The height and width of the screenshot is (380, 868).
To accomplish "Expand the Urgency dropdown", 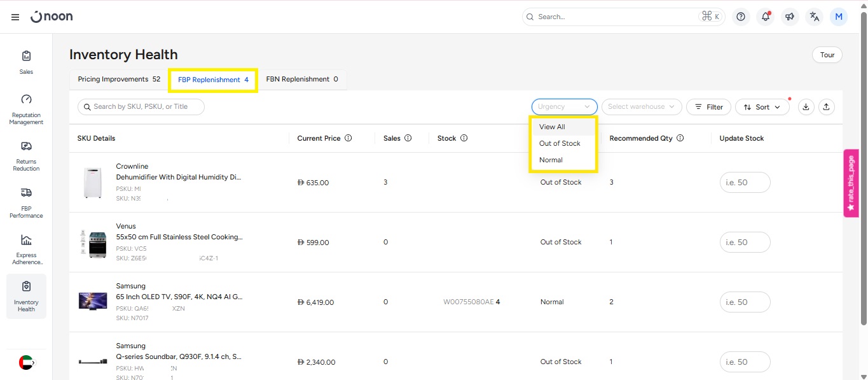I will click(564, 107).
